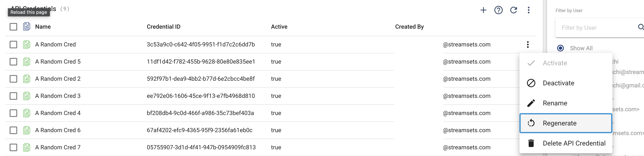Viewport: 644px width, 156px height.
Task: Toggle three-dot menu for A Random Cred row
Action: pyautogui.click(x=528, y=44)
